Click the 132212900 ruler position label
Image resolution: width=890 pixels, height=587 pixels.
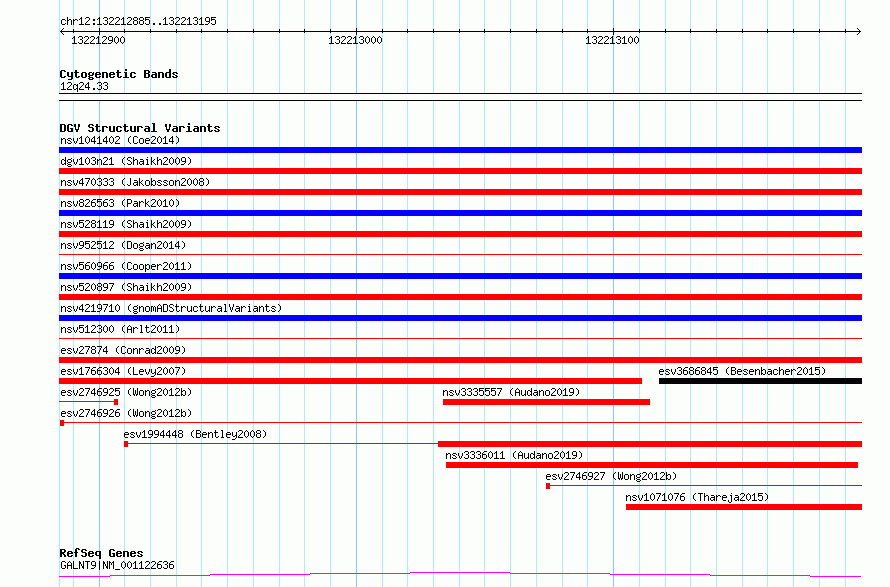click(x=98, y=40)
